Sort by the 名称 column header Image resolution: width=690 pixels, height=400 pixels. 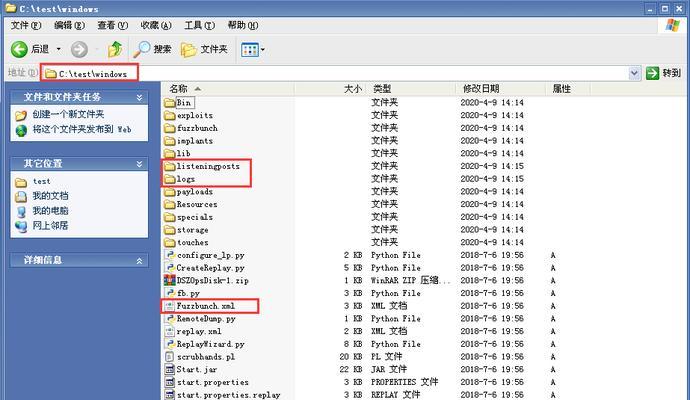tap(228, 89)
